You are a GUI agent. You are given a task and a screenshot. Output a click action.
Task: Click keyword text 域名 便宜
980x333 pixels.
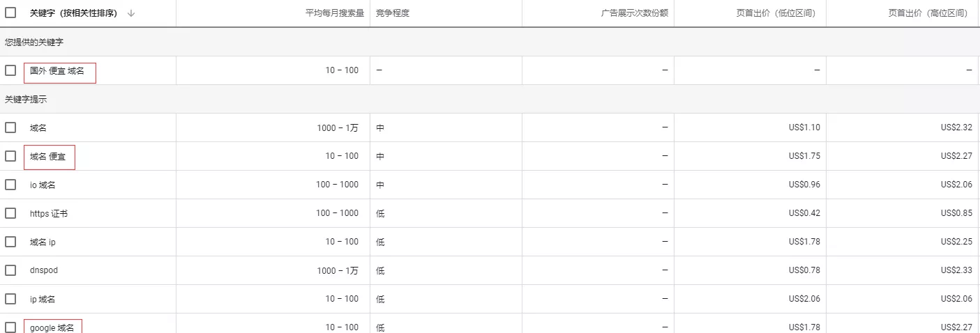(x=47, y=157)
